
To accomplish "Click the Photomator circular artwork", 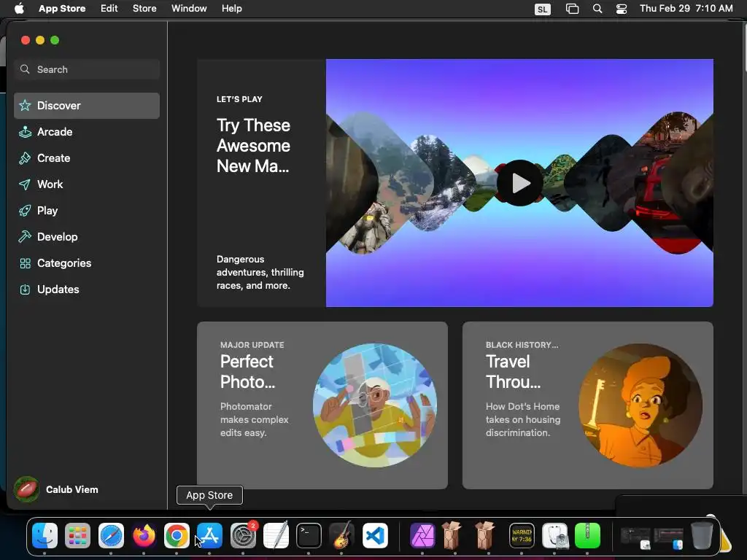I will point(375,405).
